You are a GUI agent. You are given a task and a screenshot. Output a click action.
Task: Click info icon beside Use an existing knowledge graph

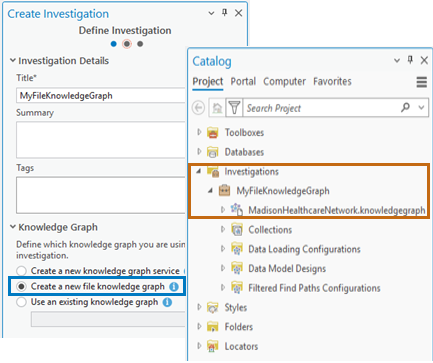tap(167, 302)
